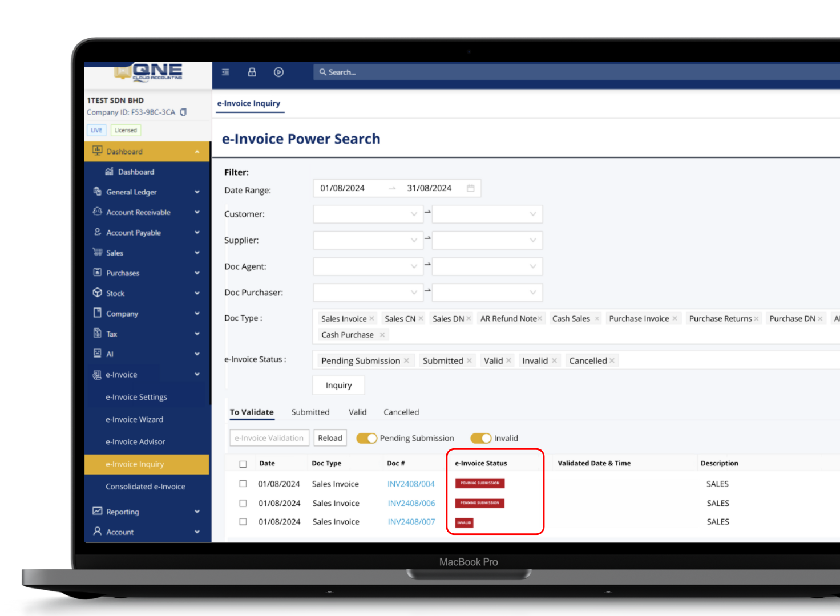Click the date range calendar picker
The height and width of the screenshot is (616, 840).
[470, 188]
